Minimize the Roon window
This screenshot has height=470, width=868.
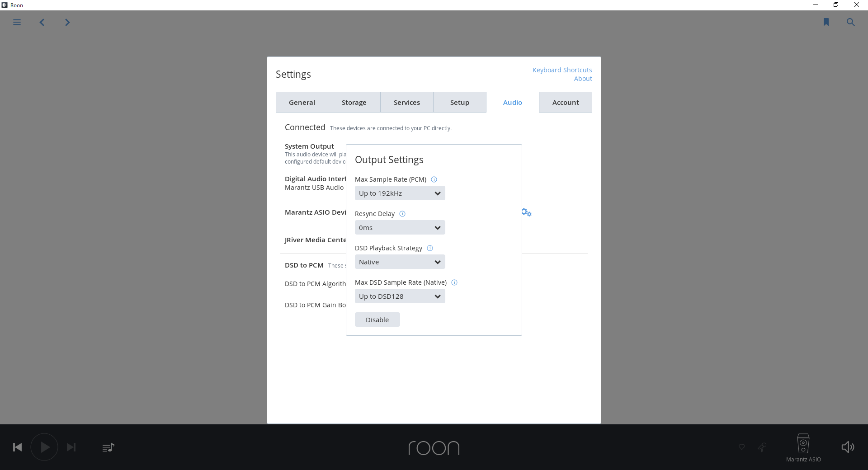[816, 5]
